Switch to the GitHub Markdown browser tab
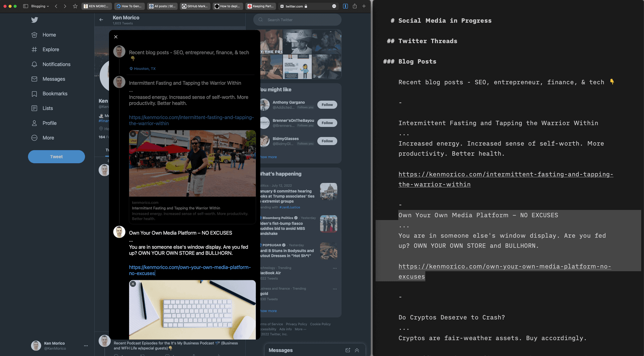Image resolution: width=644 pixels, height=356 pixels. 195,6
